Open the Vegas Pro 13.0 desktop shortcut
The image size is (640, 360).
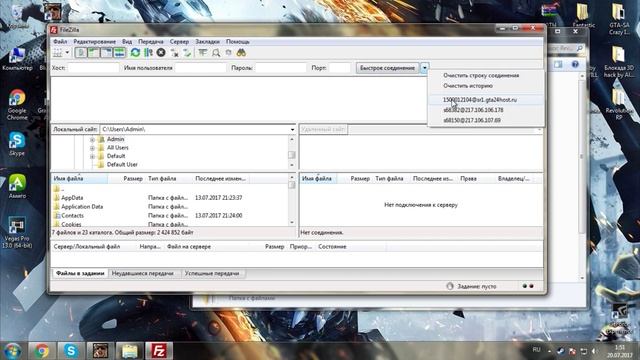click(x=17, y=232)
